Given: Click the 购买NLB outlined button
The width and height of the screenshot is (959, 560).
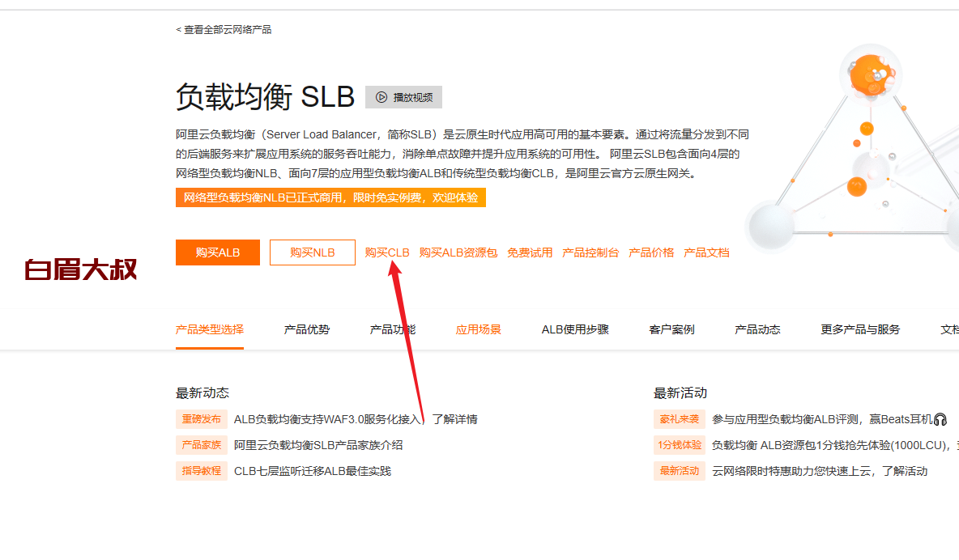Looking at the screenshot, I should click(x=313, y=252).
